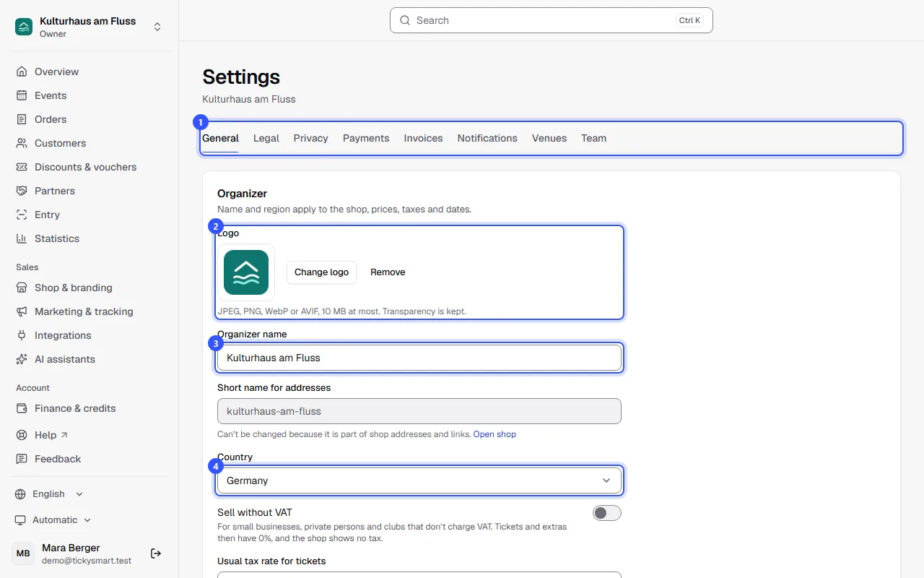Click the current organizer logo thumbnail
Image resolution: width=924 pixels, height=578 pixels.
click(x=246, y=272)
